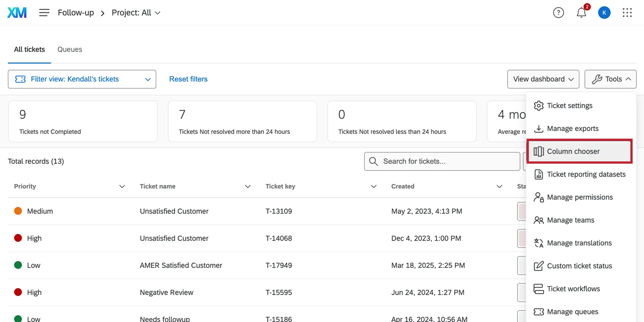Click the search magnifier icon
The width and height of the screenshot is (644, 322).
(x=374, y=161)
